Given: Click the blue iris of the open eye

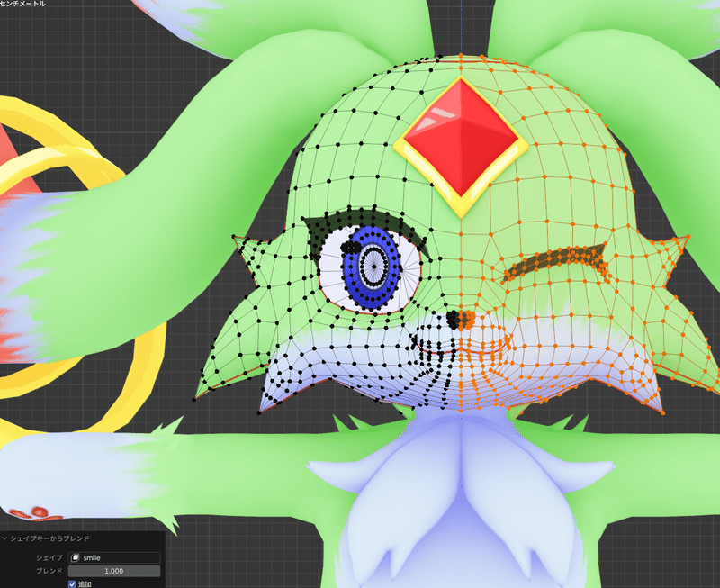Looking at the screenshot, I should [373, 267].
